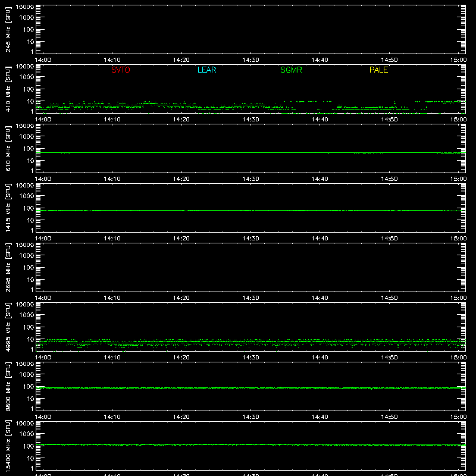Click 14:10 label below the 410 MHz panel

coord(112,120)
